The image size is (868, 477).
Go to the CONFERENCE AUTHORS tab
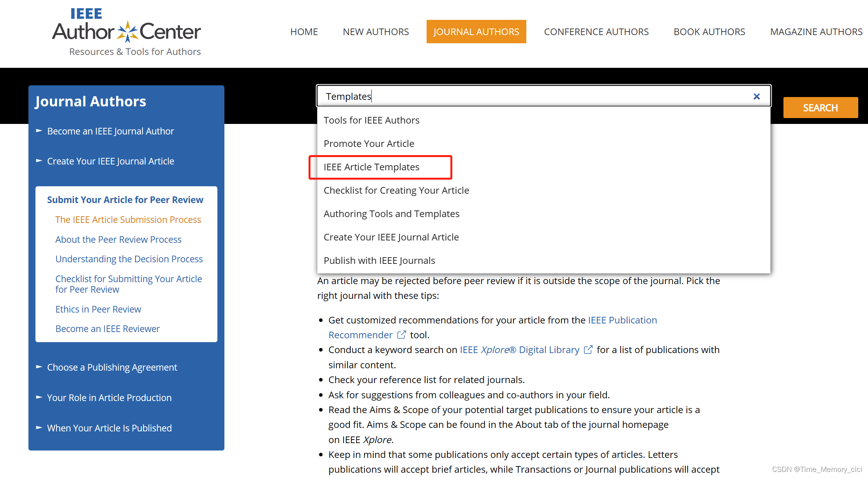596,32
